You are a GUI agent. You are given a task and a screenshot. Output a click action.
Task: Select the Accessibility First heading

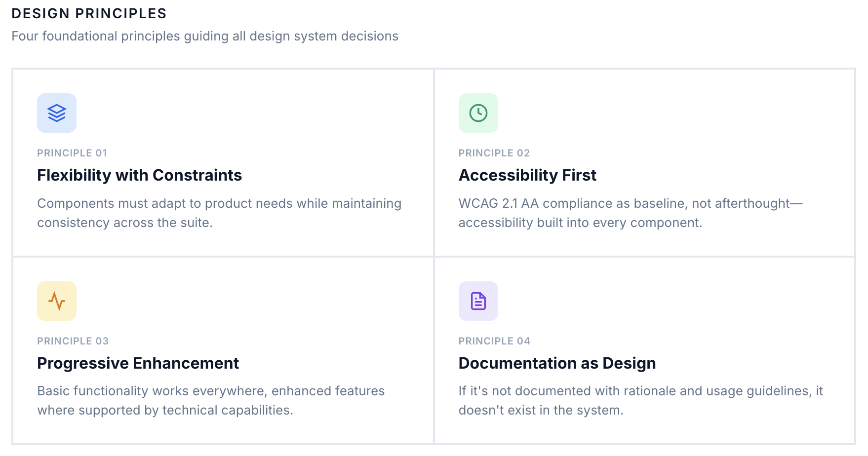[x=527, y=175]
